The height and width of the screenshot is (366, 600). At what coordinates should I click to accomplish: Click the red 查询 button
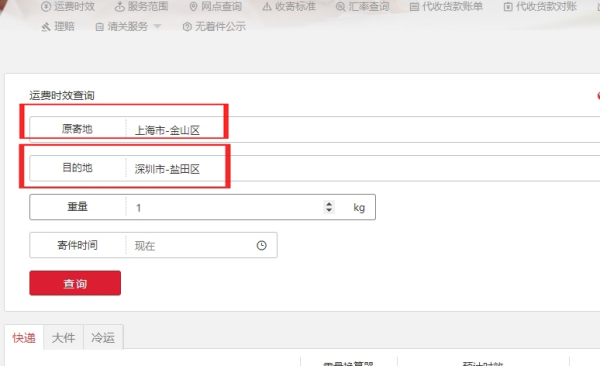pyautogui.click(x=75, y=283)
